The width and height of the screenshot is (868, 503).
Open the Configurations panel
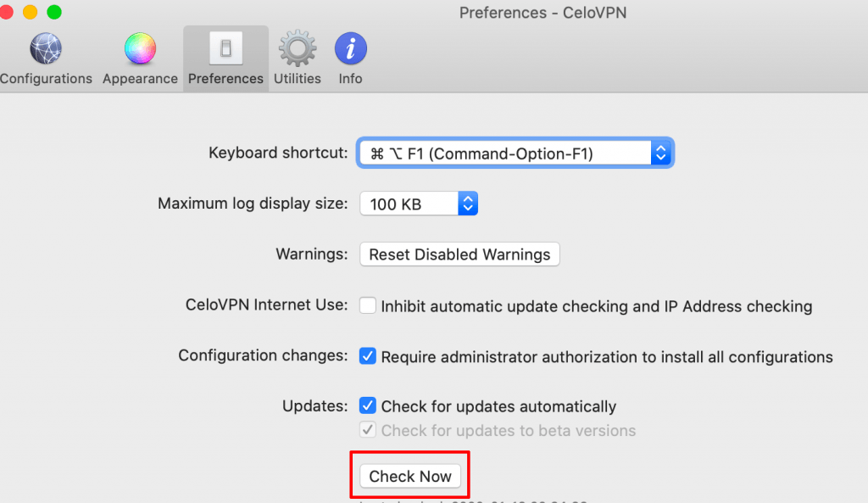point(46,58)
